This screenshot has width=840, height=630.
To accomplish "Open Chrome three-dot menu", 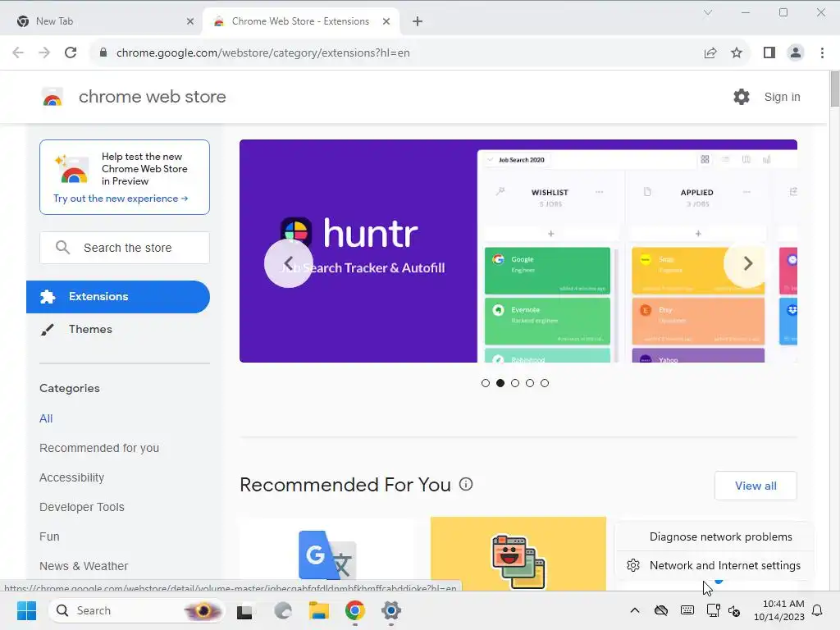I will [822, 52].
